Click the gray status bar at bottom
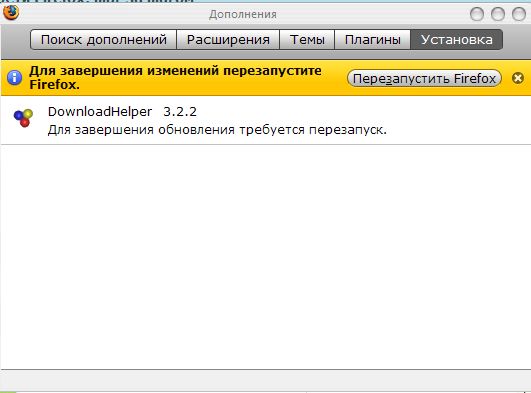 (266, 380)
